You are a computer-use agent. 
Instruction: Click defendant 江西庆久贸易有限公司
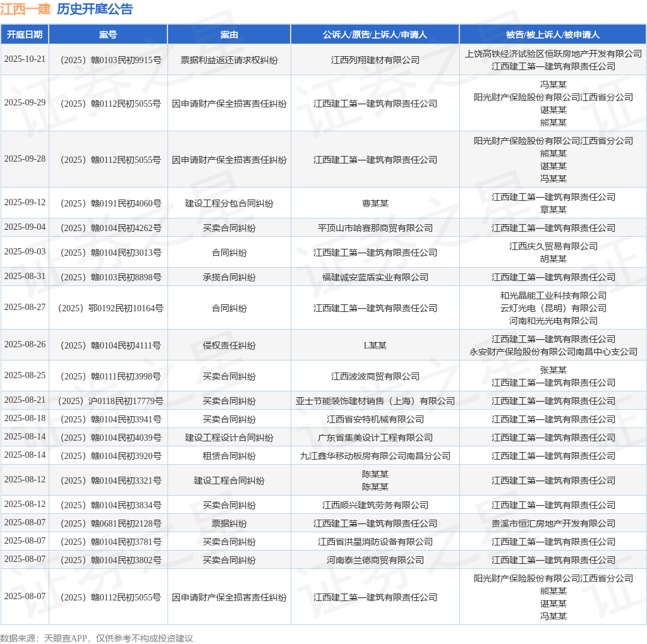click(553, 246)
